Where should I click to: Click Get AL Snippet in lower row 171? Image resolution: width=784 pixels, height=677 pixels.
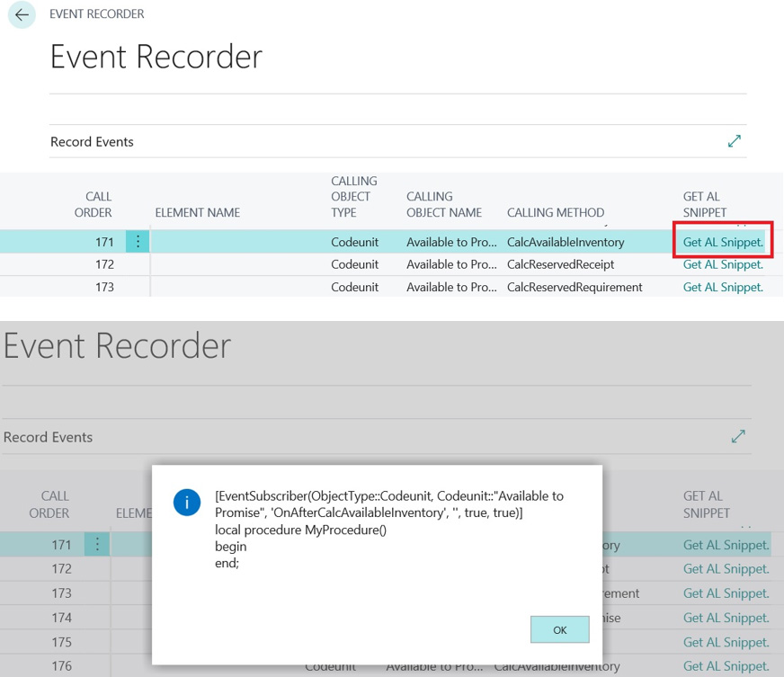(726, 545)
